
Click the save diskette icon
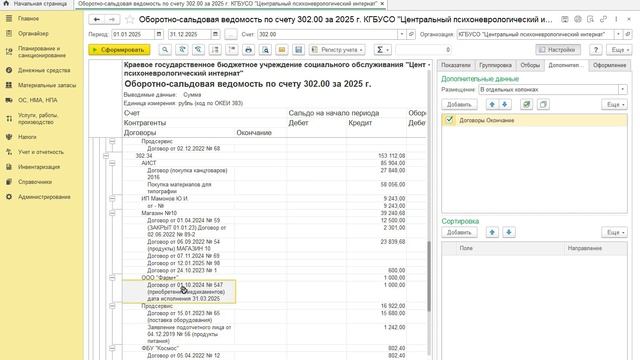pos(299,50)
